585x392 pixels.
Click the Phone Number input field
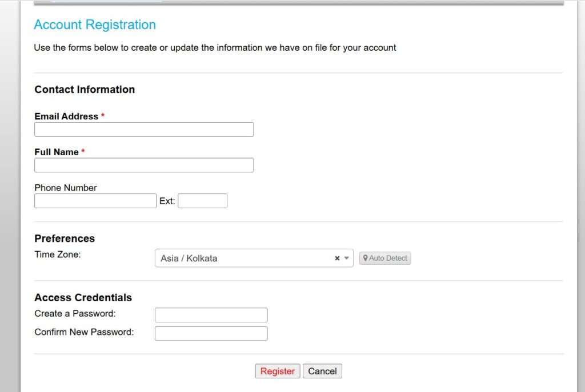(95, 201)
